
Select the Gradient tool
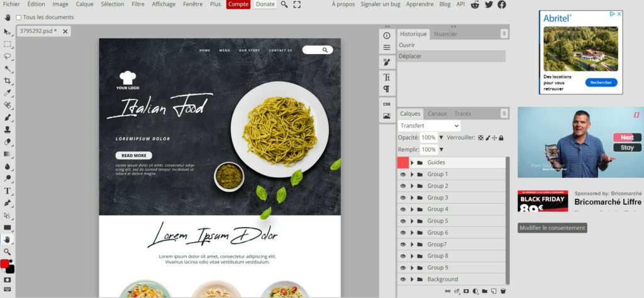click(x=8, y=154)
